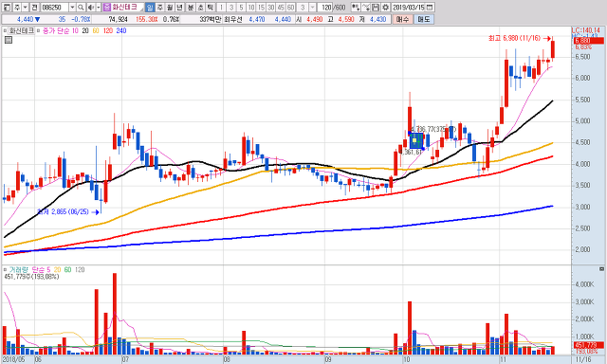Viewport: 607px width, 364px height.
Task: Select the 1 interval button
Action: click(x=222, y=8)
